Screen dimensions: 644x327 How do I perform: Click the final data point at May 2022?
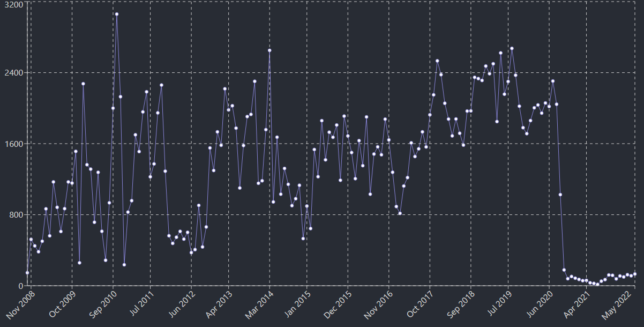[x=635, y=274]
